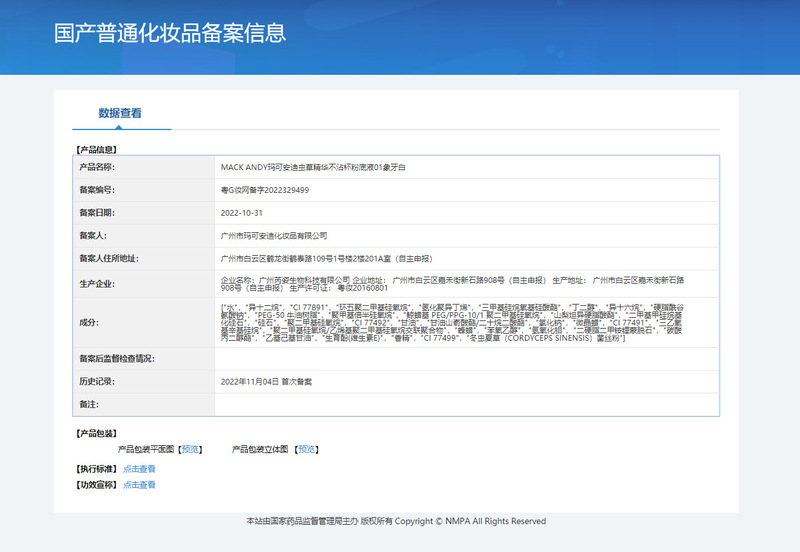
Task: Select product name value starting with MACK ANDY
Action: pos(313,167)
